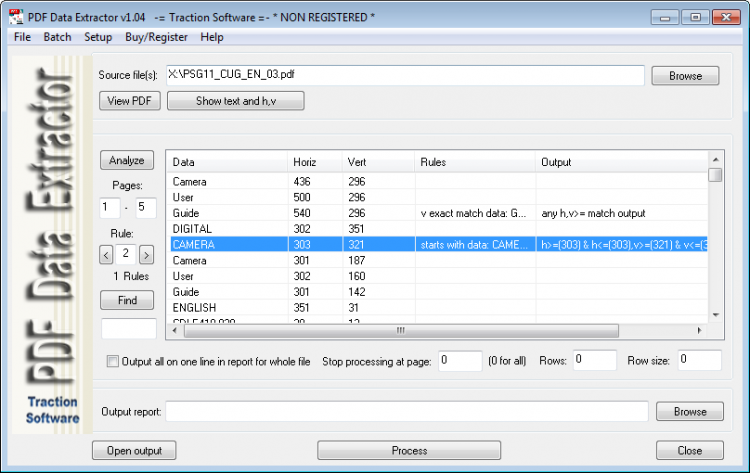The width and height of the screenshot is (750, 473).
Task: Select the User row with Horiz 500
Action: click(x=438, y=197)
